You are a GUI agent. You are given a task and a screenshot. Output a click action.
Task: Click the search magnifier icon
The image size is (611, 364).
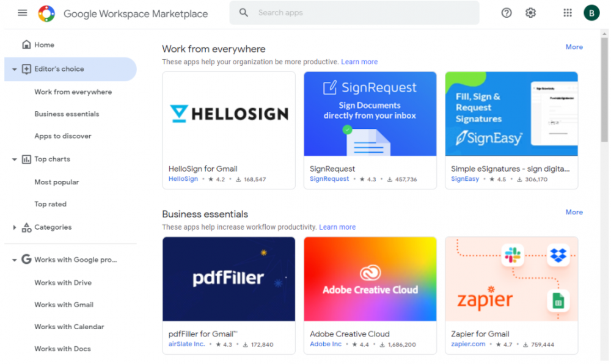click(244, 12)
